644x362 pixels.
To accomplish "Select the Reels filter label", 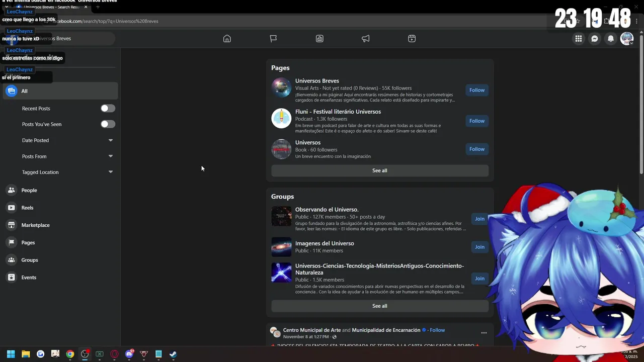I will point(27,208).
